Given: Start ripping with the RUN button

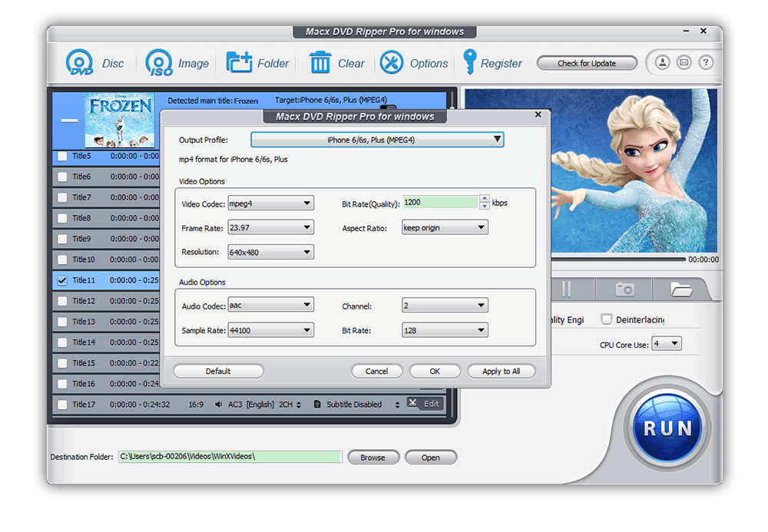Looking at the screenshot, I should (x=667, y=428).
